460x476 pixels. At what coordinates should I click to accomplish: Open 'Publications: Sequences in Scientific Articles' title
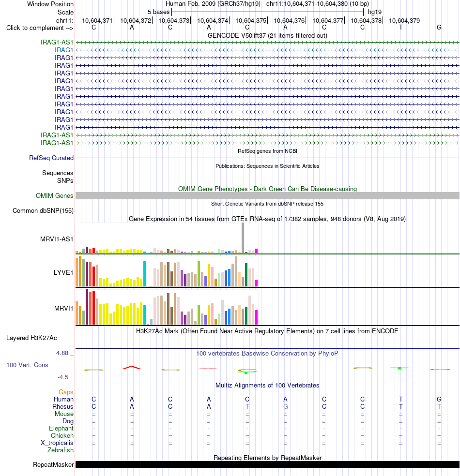(x=267, y=166)
